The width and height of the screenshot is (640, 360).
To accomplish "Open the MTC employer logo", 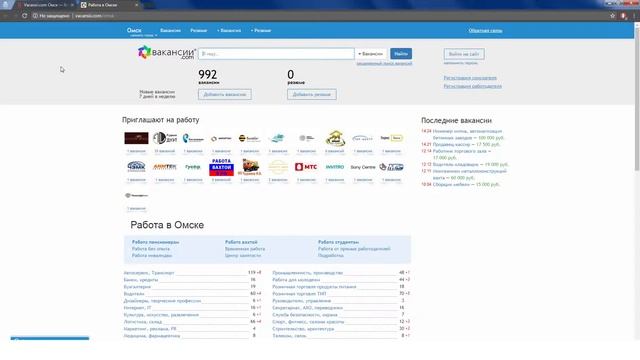I will [306, 167].
